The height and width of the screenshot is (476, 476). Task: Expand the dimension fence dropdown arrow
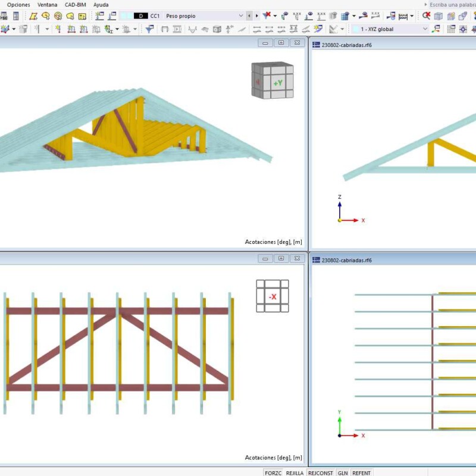[x=412, y=16]
